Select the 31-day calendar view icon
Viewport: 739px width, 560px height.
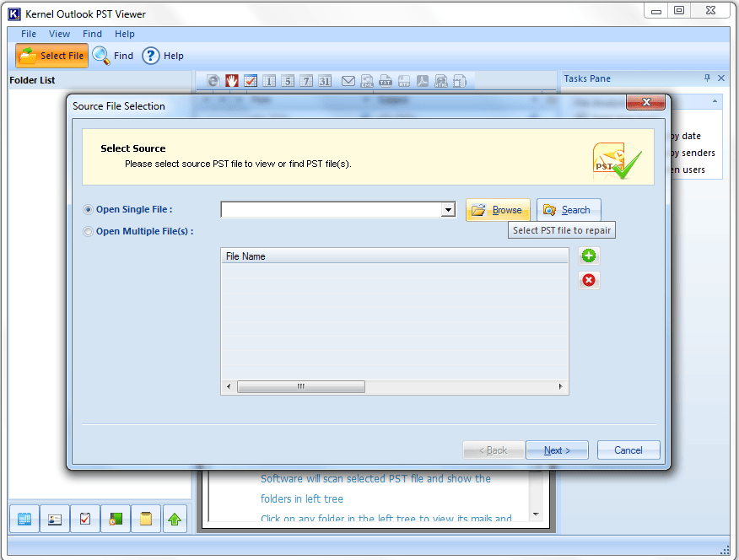tap(325, 81)
